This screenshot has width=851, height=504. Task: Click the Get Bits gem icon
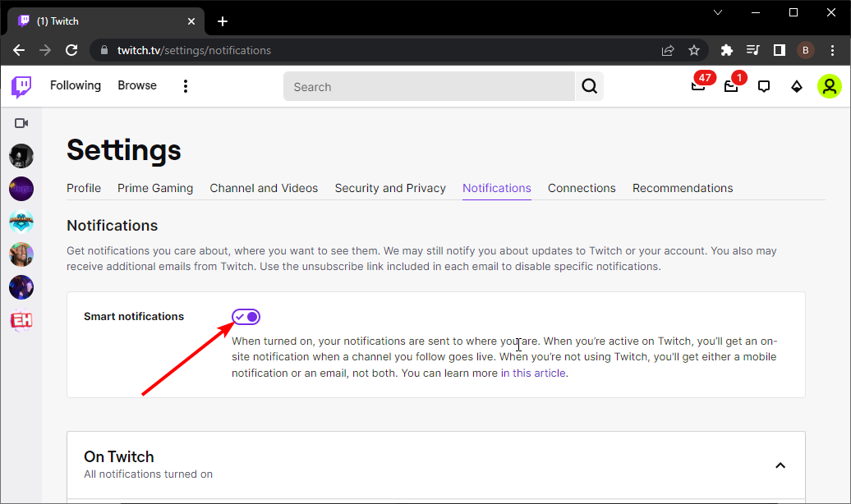pos(796,85)
